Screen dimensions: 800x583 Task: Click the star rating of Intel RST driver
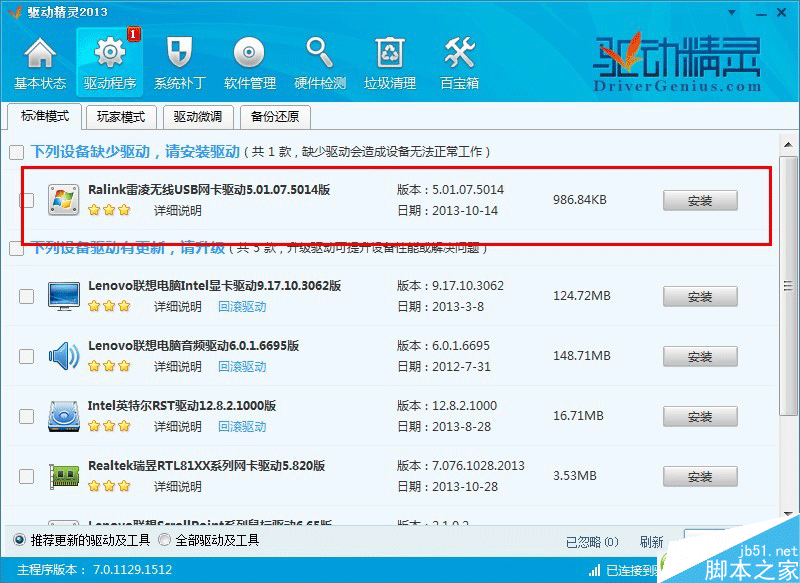coord(109,426)
